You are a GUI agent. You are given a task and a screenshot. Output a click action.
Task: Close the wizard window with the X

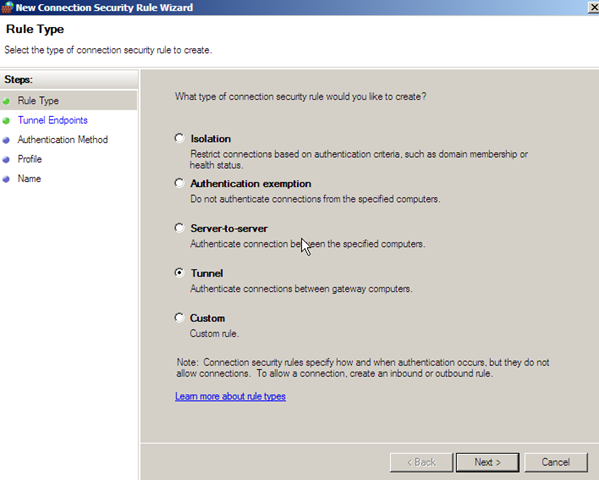coord(594,7)
